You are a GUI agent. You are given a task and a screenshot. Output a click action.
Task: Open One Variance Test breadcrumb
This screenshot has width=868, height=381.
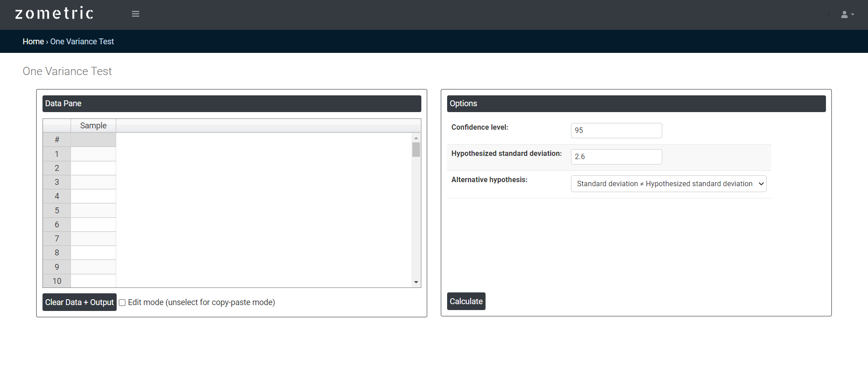coord(82,42)
